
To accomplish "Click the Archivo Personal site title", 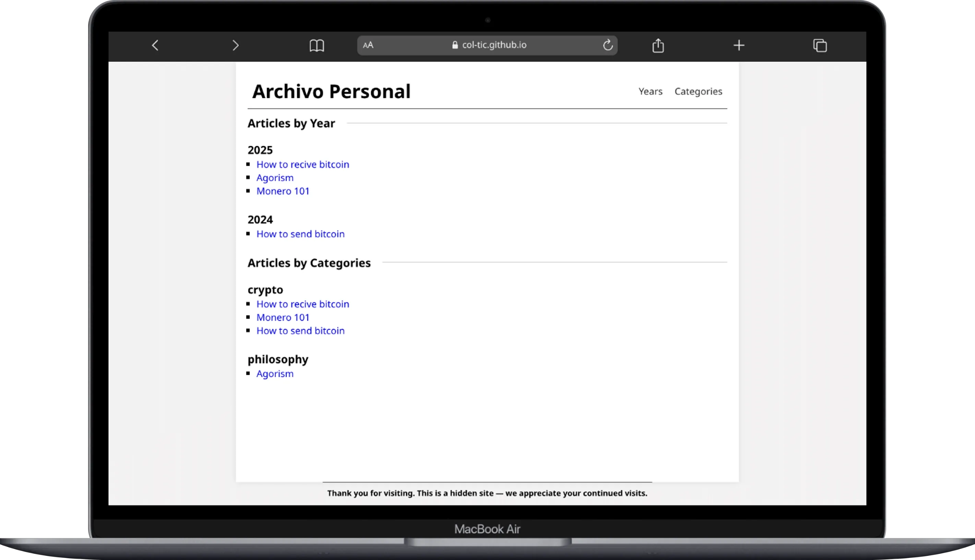I will 331,92.
